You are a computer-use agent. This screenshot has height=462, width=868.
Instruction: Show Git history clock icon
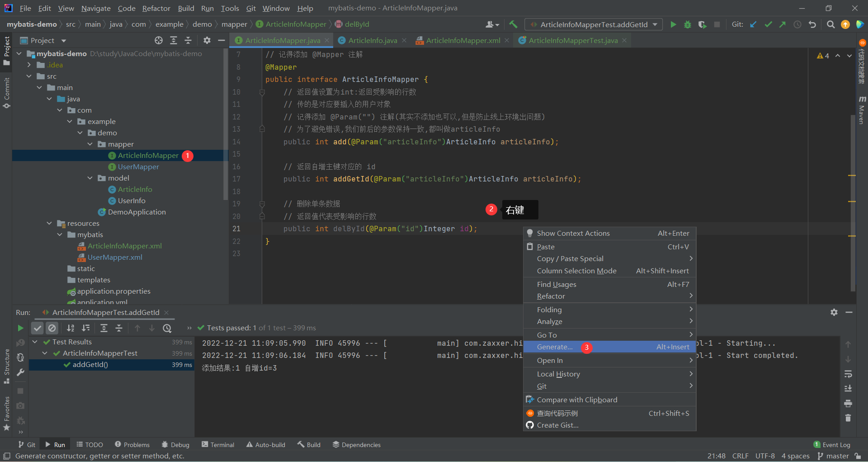797,24
